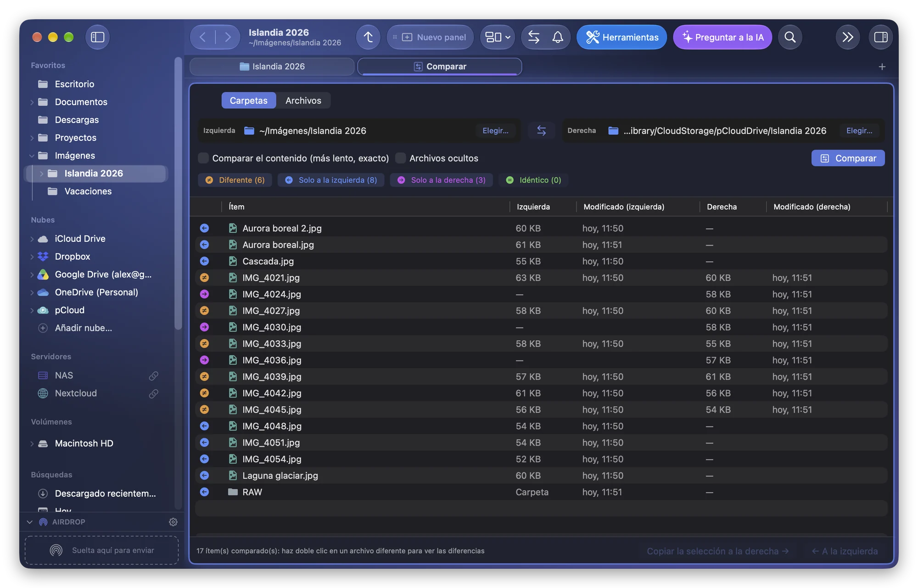The width and height of the screenshot is (918, 588).
Task: Open the notifications bell
Action: [x=557, y=37]
